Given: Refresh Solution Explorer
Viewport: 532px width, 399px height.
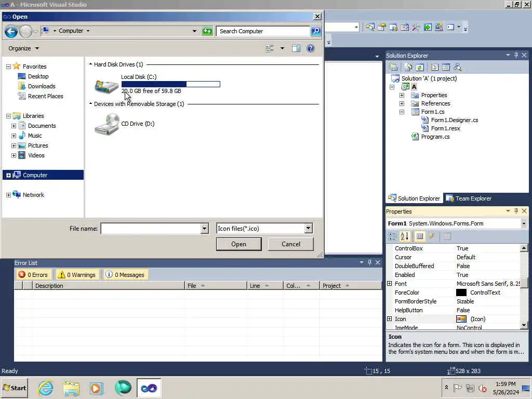Looking at the screenshot, I should pyautogui.click(x=420, y=67).
